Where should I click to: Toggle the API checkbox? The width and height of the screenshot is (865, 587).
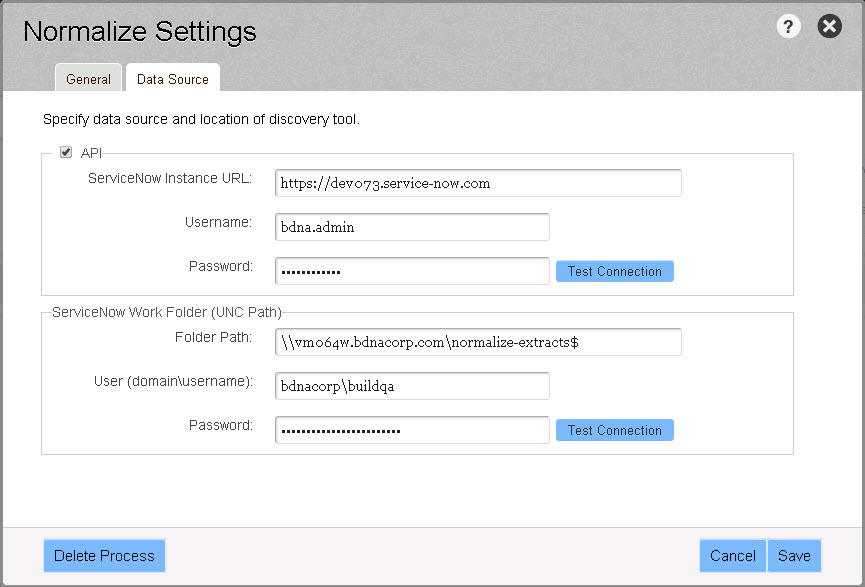(66, 152)
